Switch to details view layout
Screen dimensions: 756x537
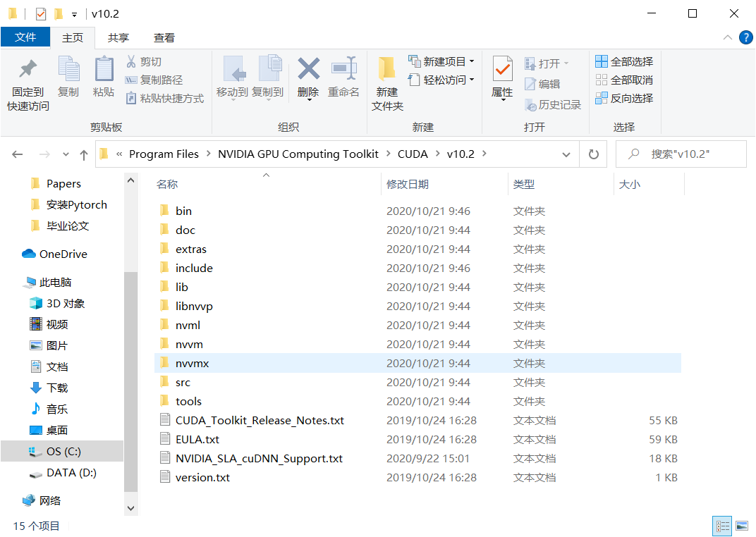pyautogui.click(x=721, y=526)
